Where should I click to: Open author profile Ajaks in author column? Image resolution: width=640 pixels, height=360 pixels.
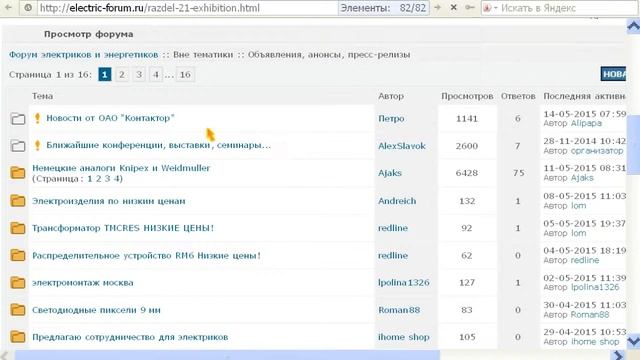tap(390, 173)
